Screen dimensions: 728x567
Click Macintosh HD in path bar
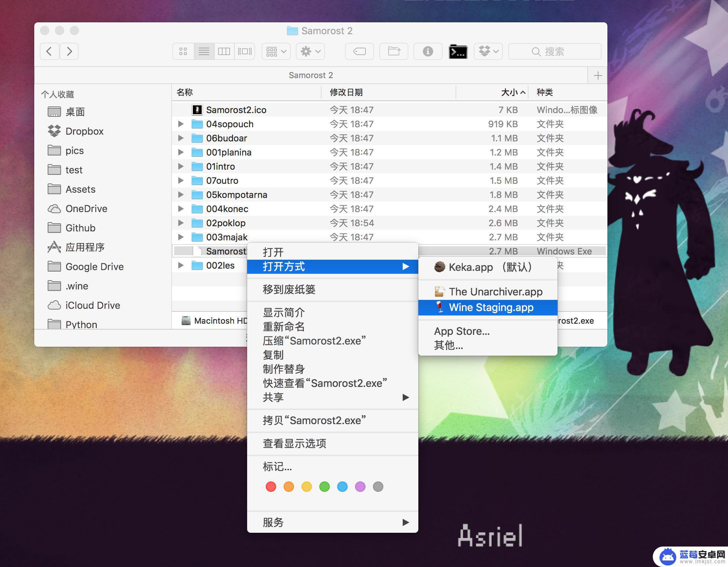pyautogui.click(x=214, y=321)
